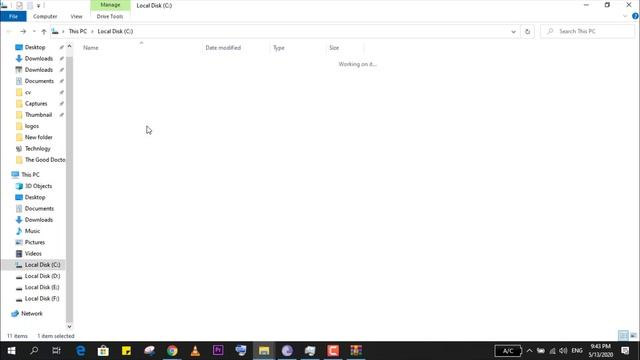Click This PC in the address breadcrumb
This screenshot has height=360, width=640.
click(x=78, y=31)
